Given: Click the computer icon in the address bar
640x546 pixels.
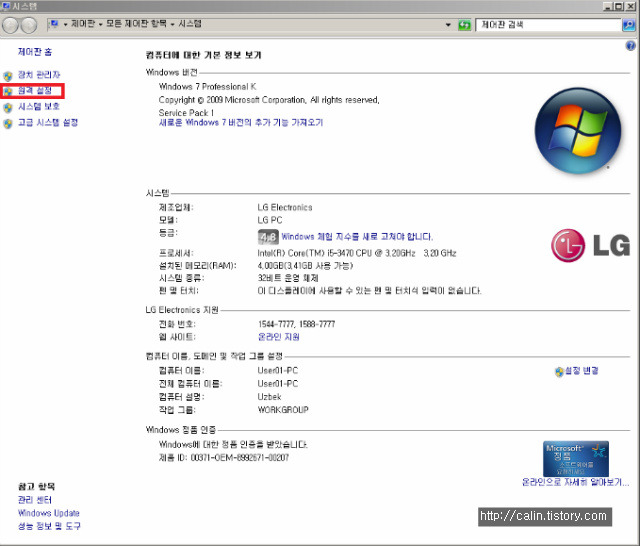Looking at the screenshot, I should pyautogui.click(x=54, y=24).
